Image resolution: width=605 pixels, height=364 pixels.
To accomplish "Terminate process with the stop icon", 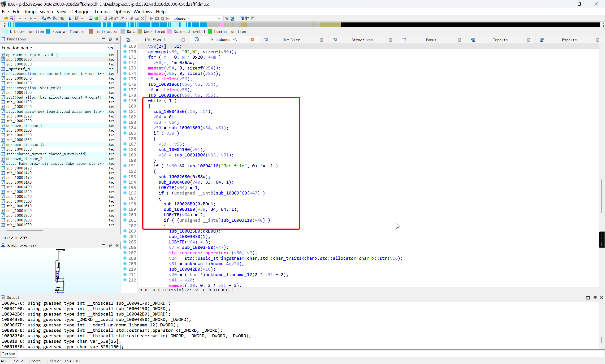I will pos(162,18).
